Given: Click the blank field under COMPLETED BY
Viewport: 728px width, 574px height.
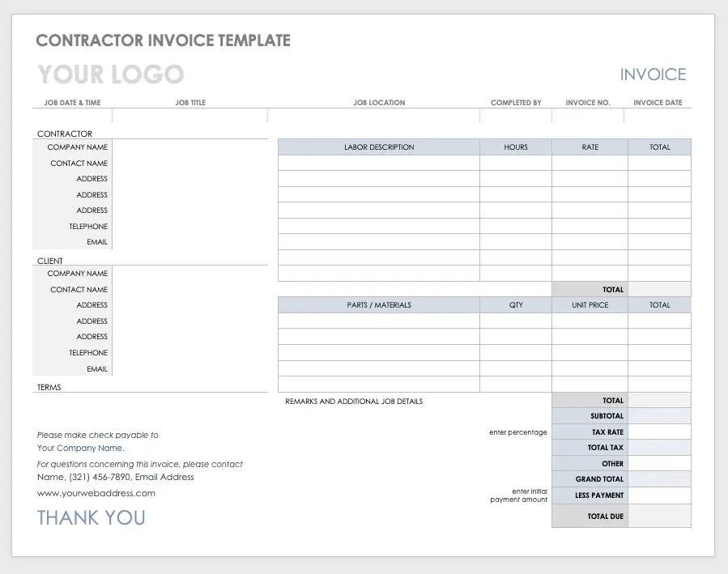Looking at the screenshot, I should point(516,116).
